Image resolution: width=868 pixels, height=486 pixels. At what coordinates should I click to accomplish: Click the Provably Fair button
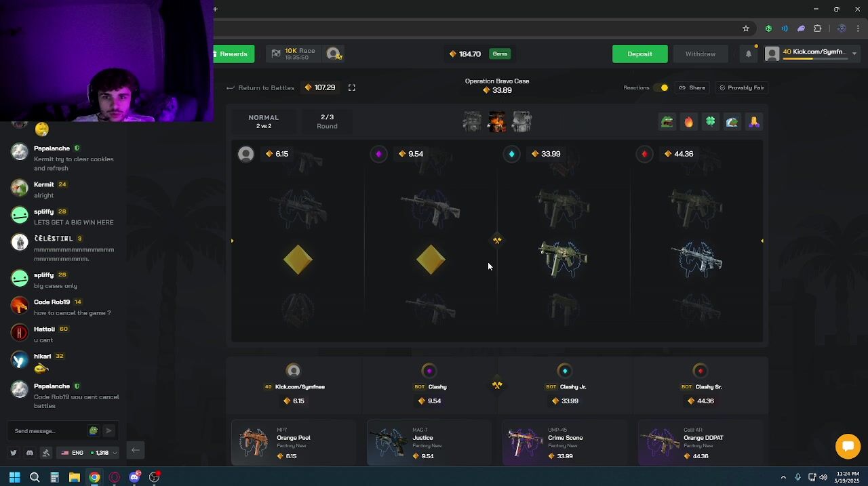coord(741,87)
